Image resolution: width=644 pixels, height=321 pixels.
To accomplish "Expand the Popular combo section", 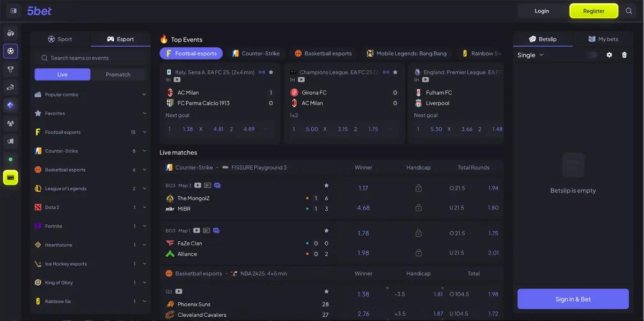I will [x=90, y=94].
